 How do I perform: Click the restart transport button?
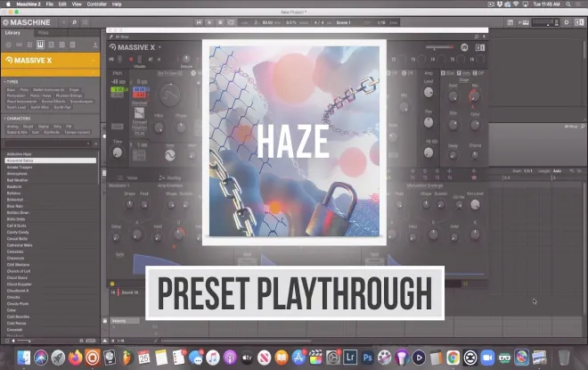199,22
